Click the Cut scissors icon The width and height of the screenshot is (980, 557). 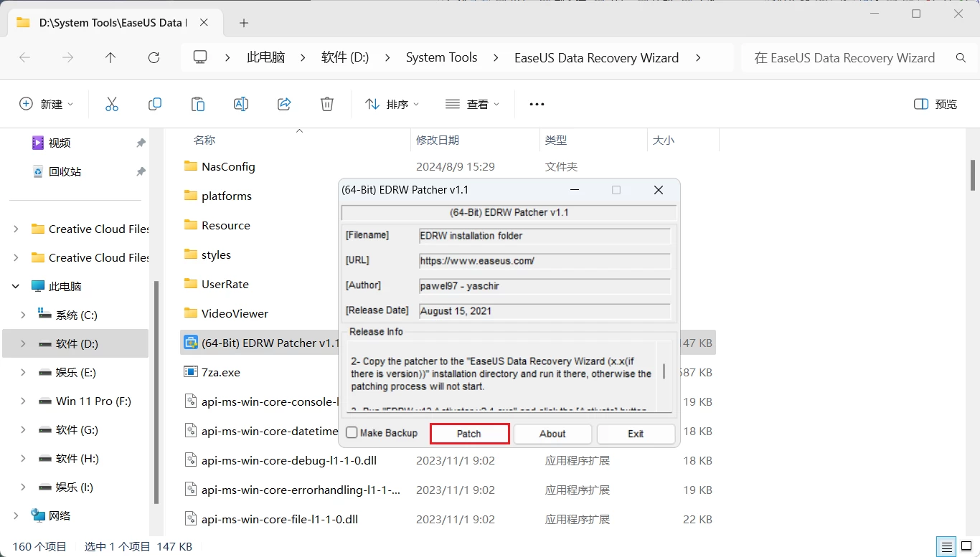pos(112,104)
